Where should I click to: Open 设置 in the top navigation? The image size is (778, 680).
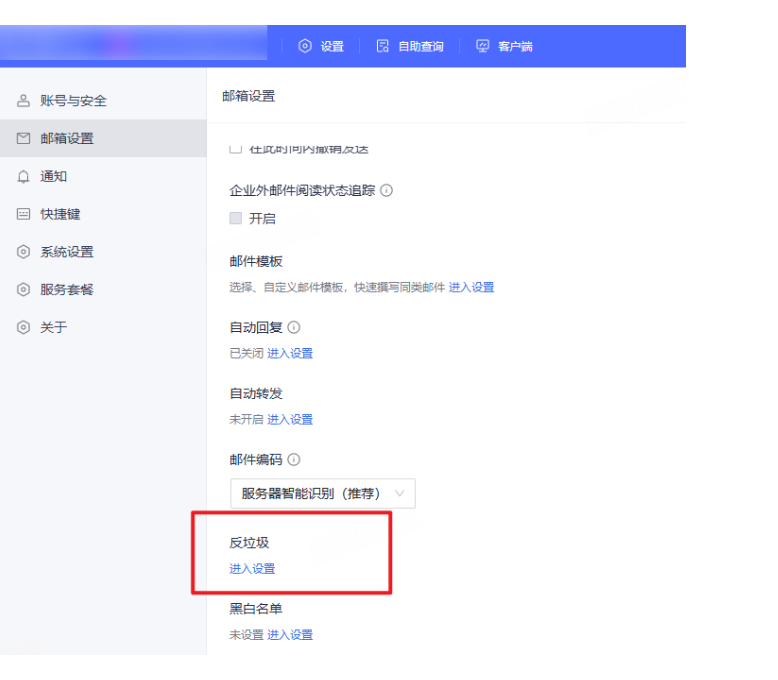[x=321, y=46]
